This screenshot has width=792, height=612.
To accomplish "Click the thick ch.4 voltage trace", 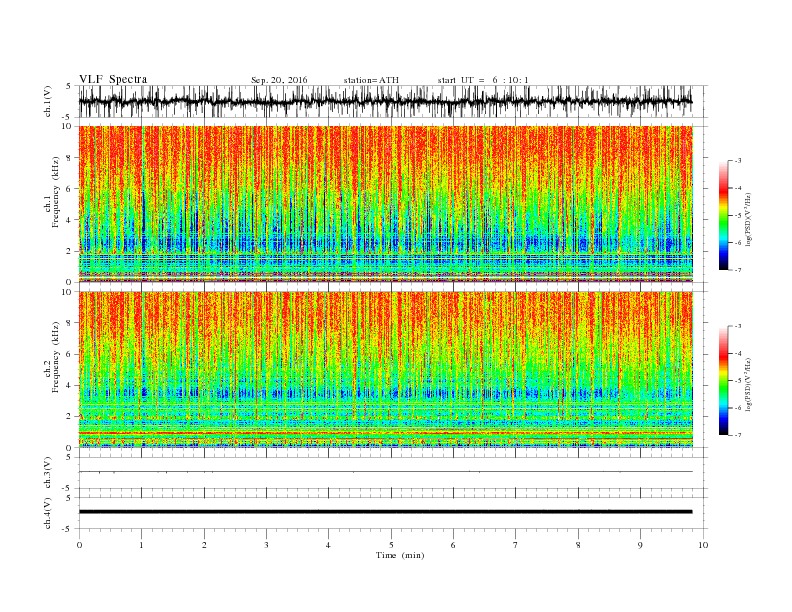I will pyautogui.click(x=385, y=512).
